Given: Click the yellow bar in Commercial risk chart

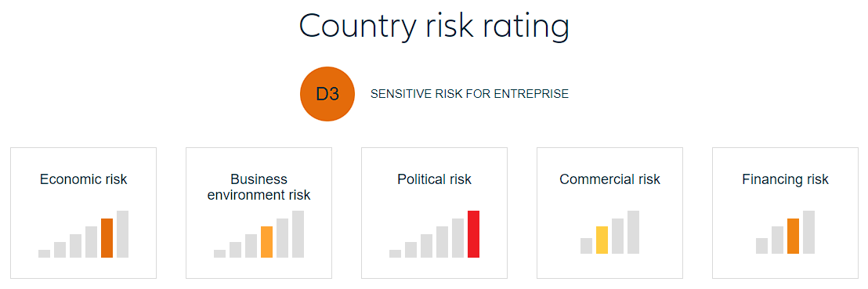Looking at the screenshot, I should (602, 240).
